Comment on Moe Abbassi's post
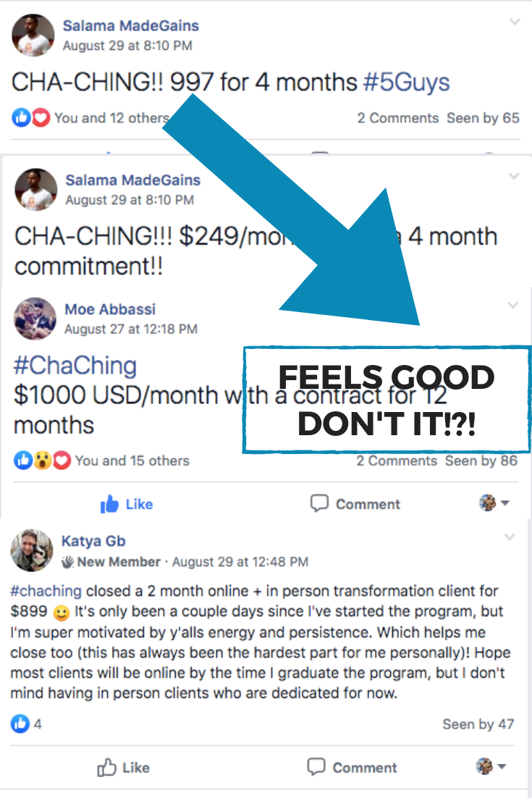This screenshot has width=532, height=798. click(x=355, y=504)
